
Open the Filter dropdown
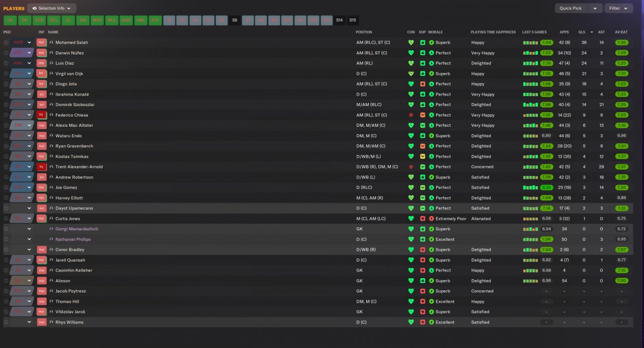coord(619,8)
